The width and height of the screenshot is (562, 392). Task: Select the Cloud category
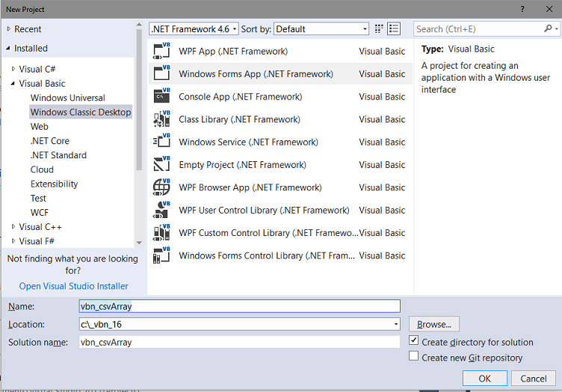click(x=42, y=169)
